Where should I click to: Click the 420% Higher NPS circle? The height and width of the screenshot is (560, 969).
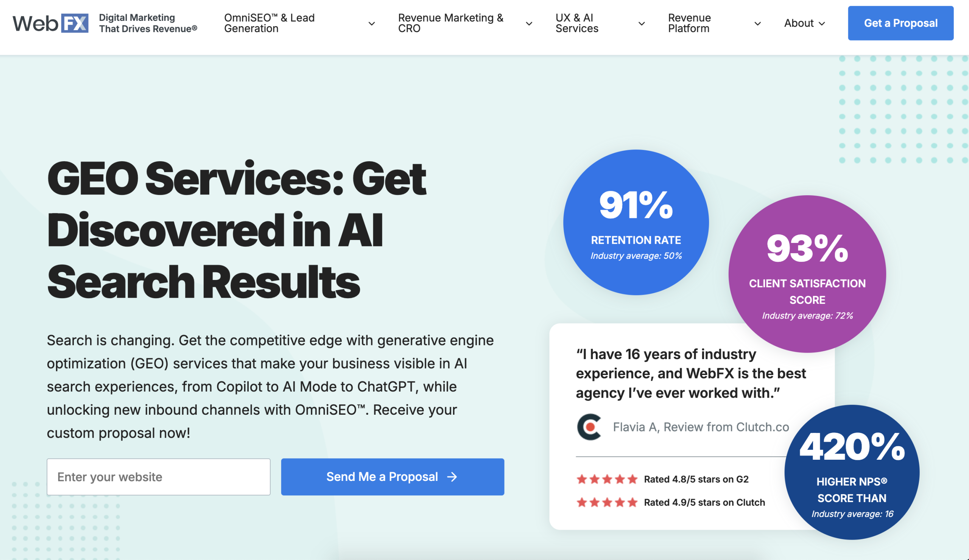852,472
